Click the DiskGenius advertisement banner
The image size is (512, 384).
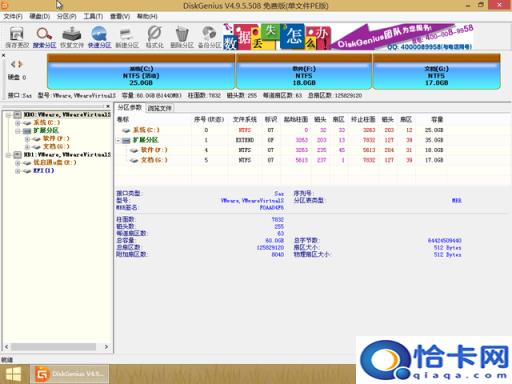click(349, 37)
